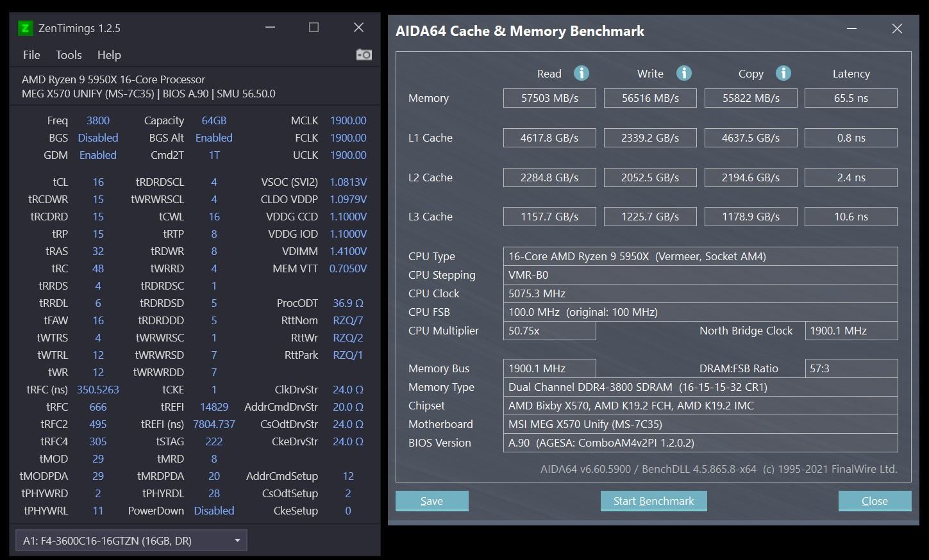Image resolution: width=929 pixels, height=560 pixels.
Task: Open the File menu in ZenTimings
Action: (31, 55)
